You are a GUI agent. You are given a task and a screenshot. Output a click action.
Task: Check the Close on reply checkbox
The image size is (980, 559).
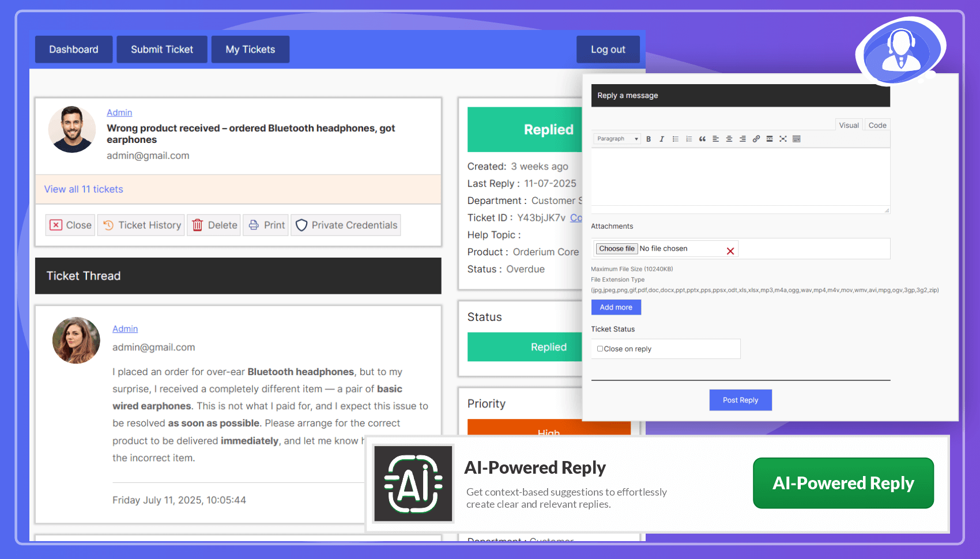[x=600, y=349]
